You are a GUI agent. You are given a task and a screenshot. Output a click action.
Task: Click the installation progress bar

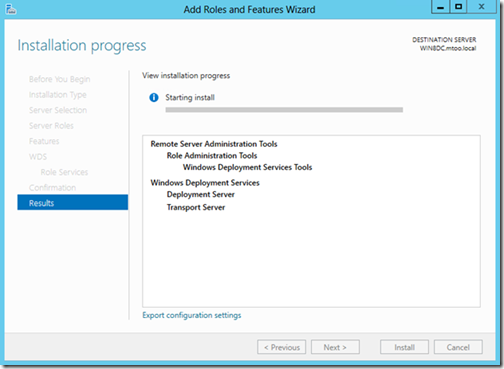(284, 110)
